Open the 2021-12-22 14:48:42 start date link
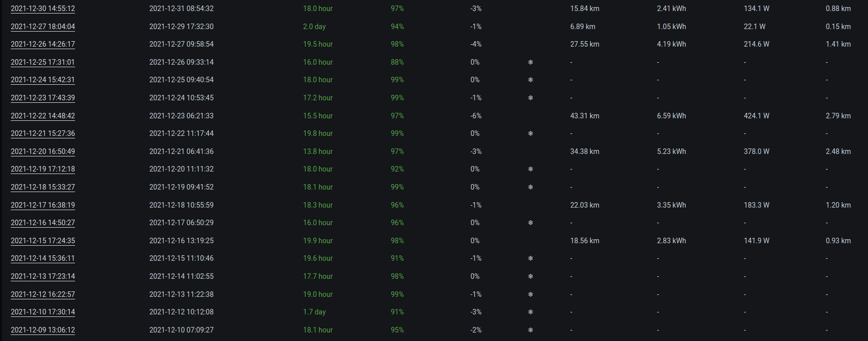The image size is (868, 341). (x=43, y=116)
